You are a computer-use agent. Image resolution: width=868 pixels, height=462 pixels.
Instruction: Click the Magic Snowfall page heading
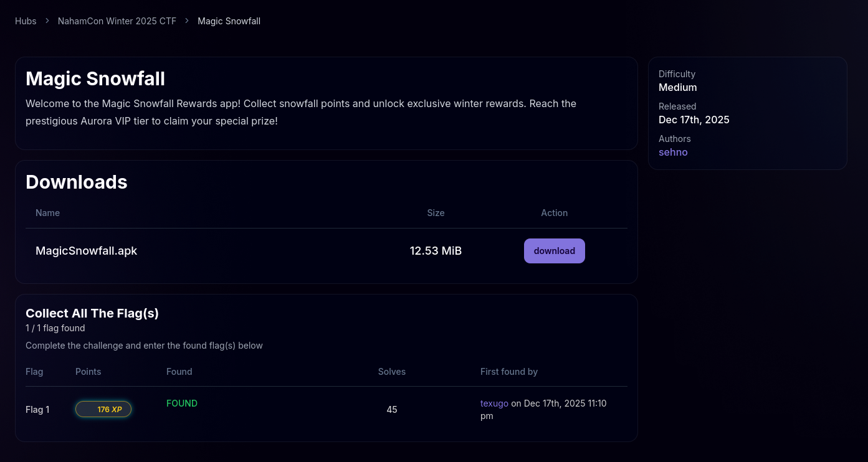[x=95, y=79]
